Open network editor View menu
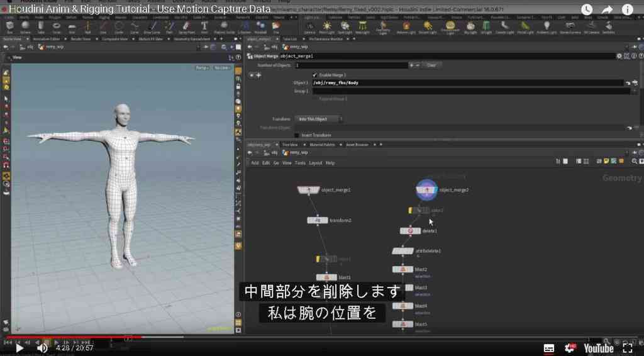Viewport: 644px width, 356px height. pyautogui.click(x=287, y=163)
